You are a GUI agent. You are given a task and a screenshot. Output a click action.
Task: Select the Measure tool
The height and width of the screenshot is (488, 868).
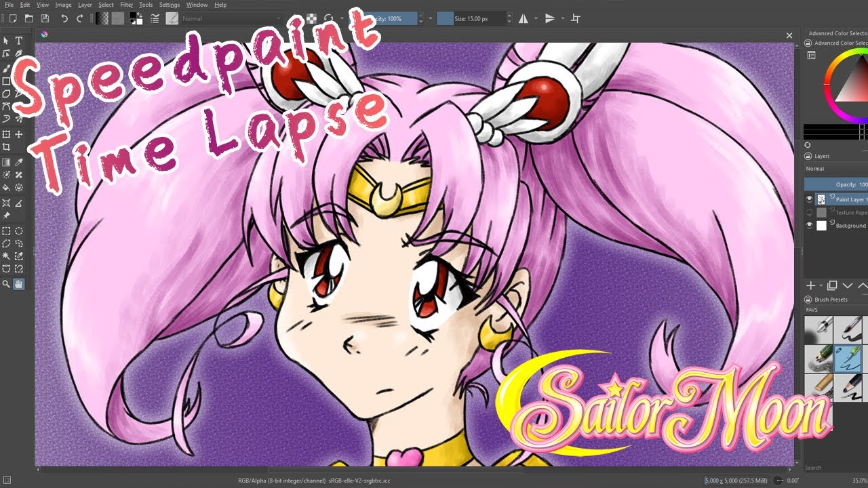point(19,203)
